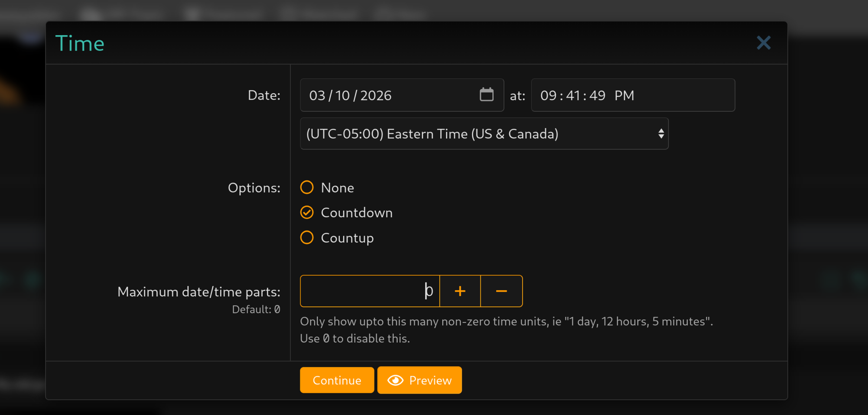Click the month segment 03 in the date

click(317, 95)
